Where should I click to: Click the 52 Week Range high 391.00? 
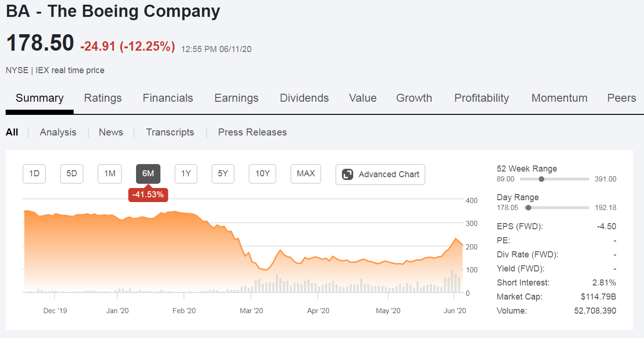click(606, 179)
